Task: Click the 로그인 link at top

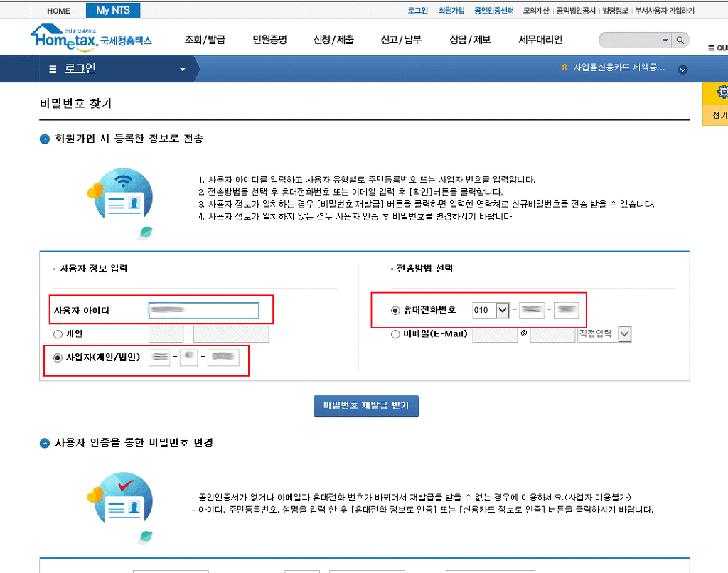Action: (x=418, y=10)
